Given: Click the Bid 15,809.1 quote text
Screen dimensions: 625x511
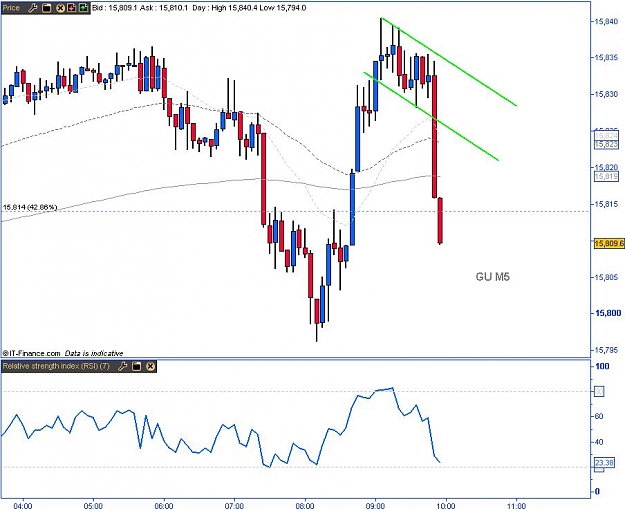Looking at the screenshot, I should click(115, 8).
